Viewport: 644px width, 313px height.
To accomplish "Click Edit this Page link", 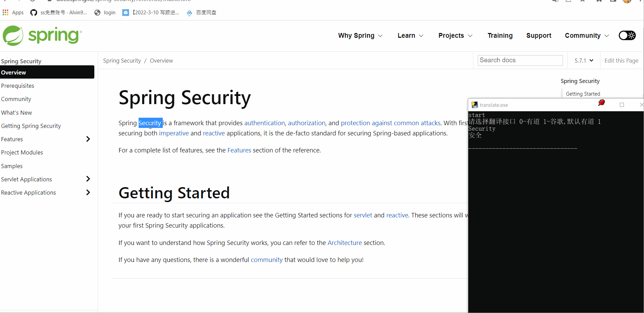I will pos(621,61).
